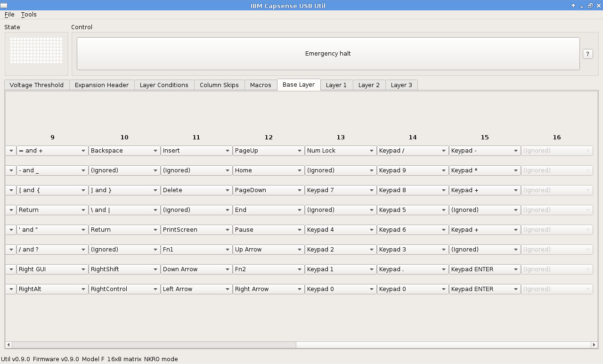
Task: Switch to the Layer Conditions tab
Action: (164, 85)
